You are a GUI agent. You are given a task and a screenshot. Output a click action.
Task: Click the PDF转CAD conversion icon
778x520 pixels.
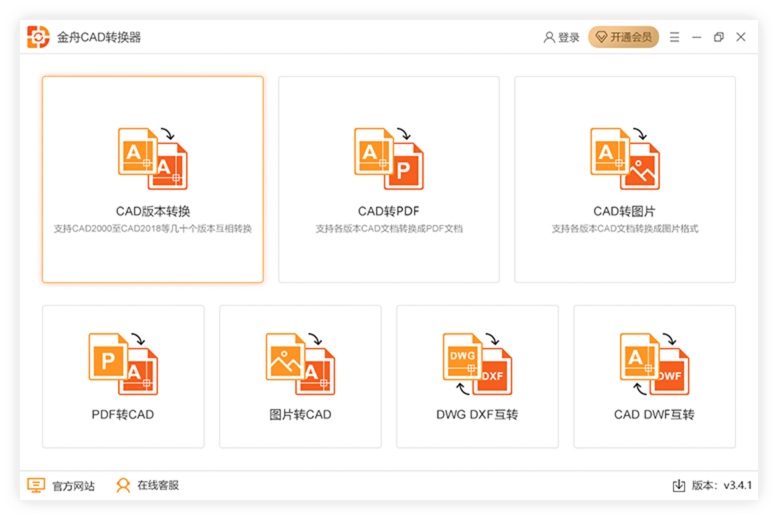pos(123,364)
